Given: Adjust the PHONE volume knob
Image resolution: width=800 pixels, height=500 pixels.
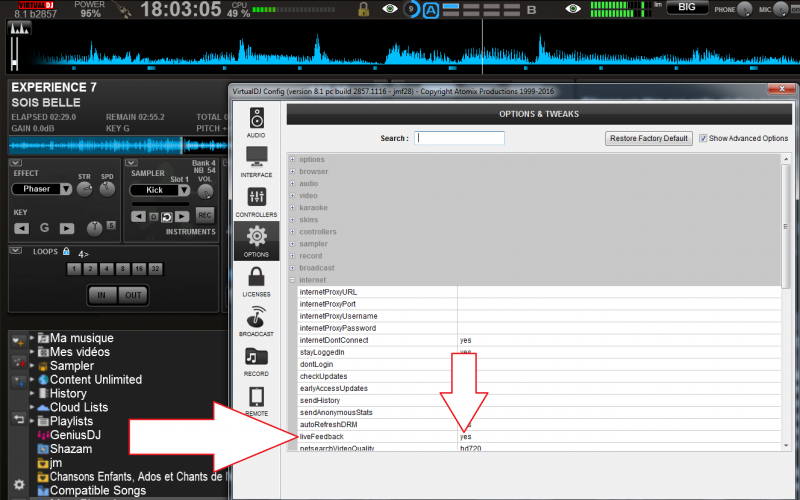Looking at the screenshot, I should (745, 9).
